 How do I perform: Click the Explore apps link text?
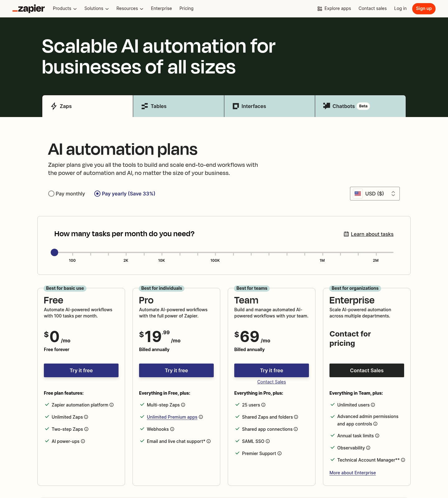click(x=338, y=8)
